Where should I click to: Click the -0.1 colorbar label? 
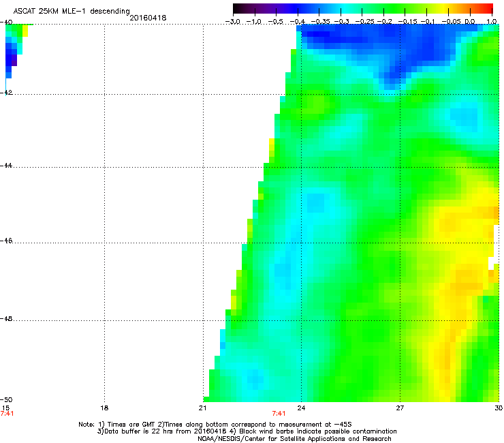(428, 22)
